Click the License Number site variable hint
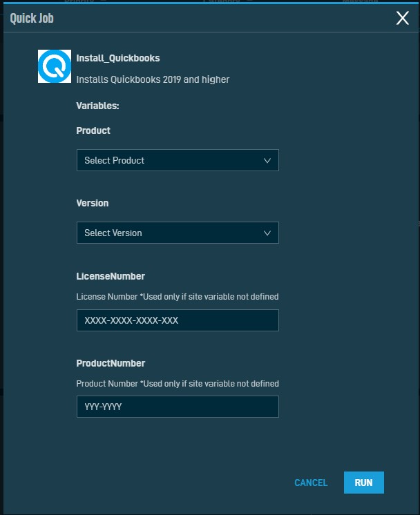The height and width of the screenshot is (515, 420). pos(178,297)
